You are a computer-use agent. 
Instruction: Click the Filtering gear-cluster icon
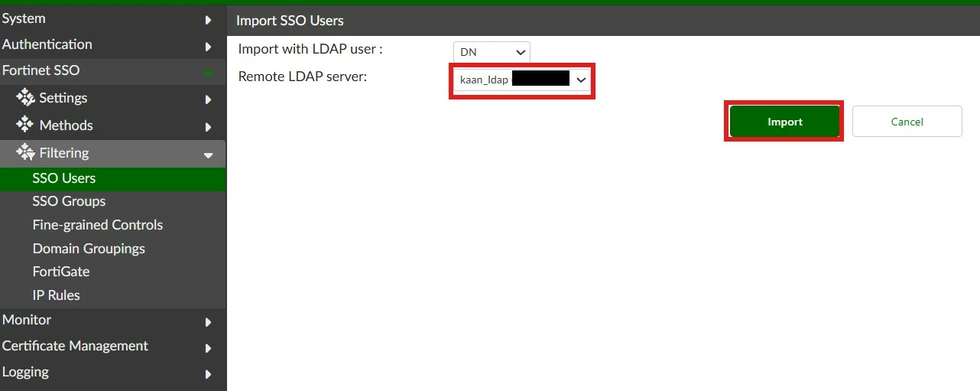(x=26, y=152)
